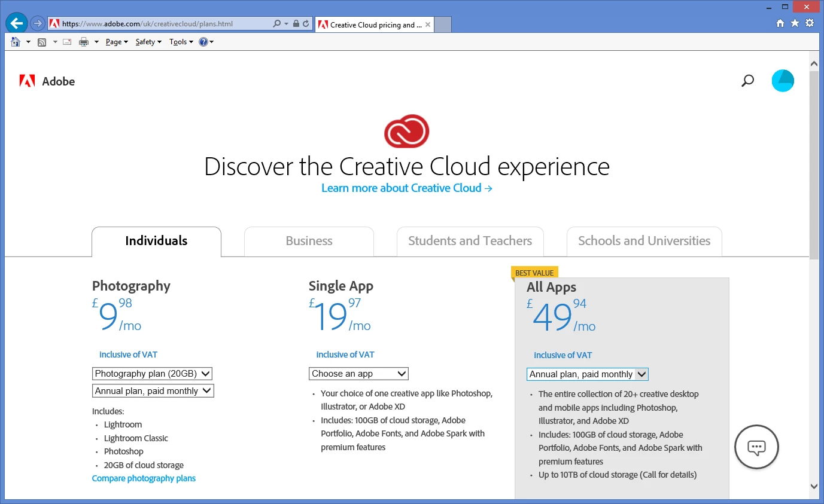Open the Page menu

pyautogui.click(x=117, y=42)
